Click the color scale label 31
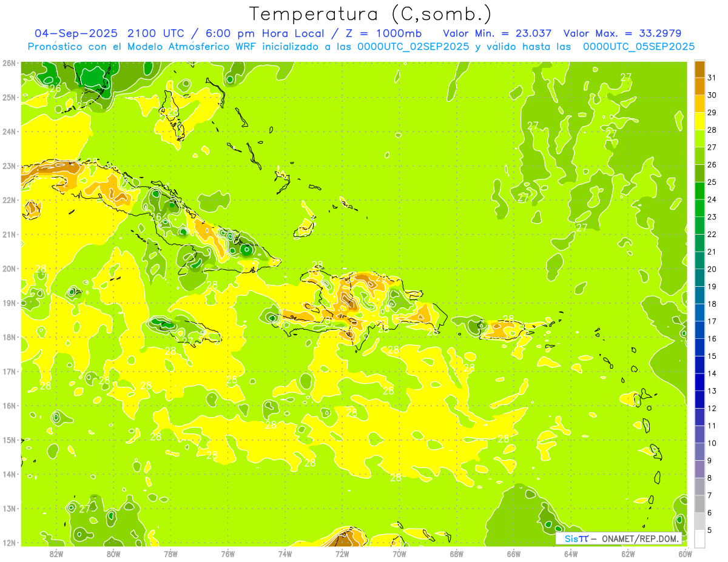728x562 pixels. coord(712,78)
